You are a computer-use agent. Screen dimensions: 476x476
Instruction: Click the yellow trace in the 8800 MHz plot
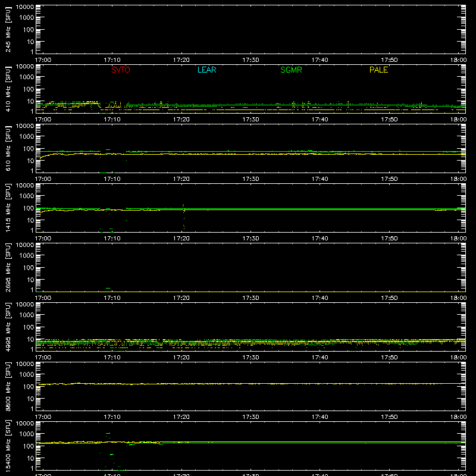(x=250, y=384)
